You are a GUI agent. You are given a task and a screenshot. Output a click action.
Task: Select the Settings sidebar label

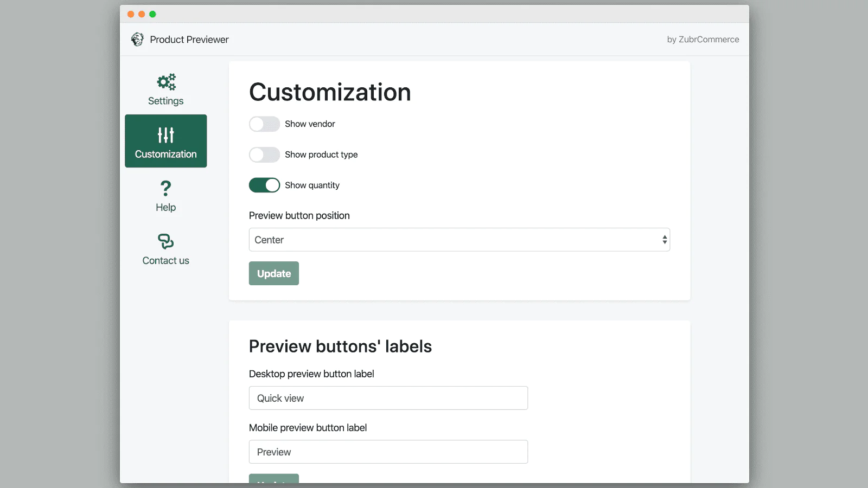(x=166, y=101)
